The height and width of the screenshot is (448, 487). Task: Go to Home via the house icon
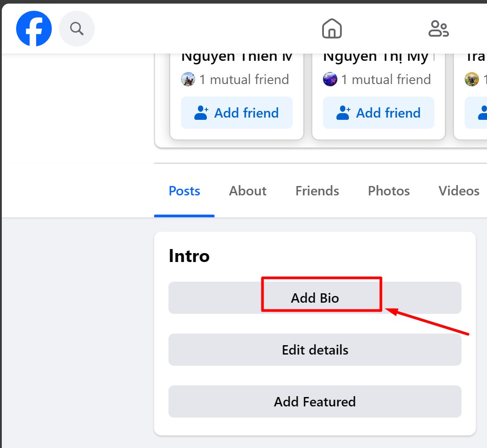[332, 29]
